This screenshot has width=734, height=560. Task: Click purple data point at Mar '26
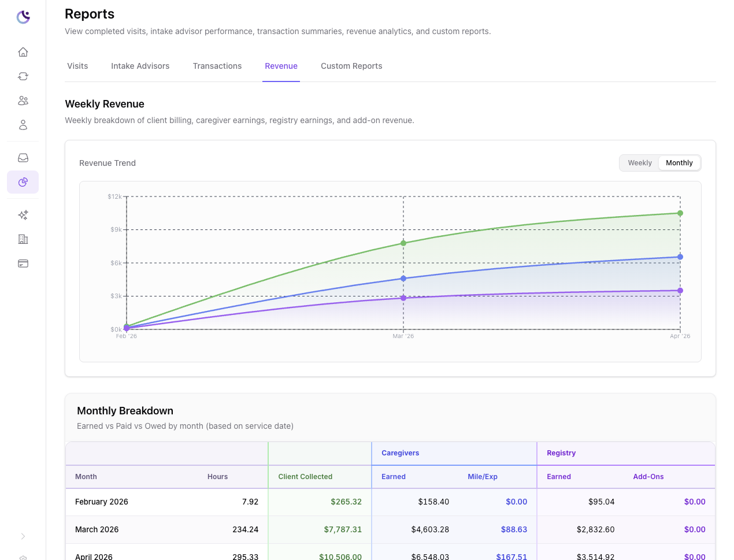(x=403, y=298)
